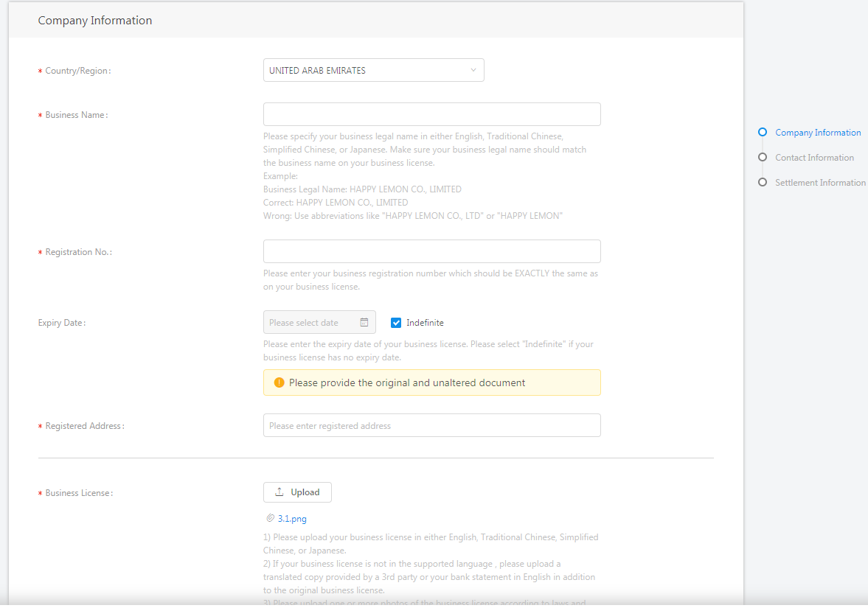This screenshot has width=868, height=608.
Task: Select Company Information in side navigation
Action: [818, 133]
